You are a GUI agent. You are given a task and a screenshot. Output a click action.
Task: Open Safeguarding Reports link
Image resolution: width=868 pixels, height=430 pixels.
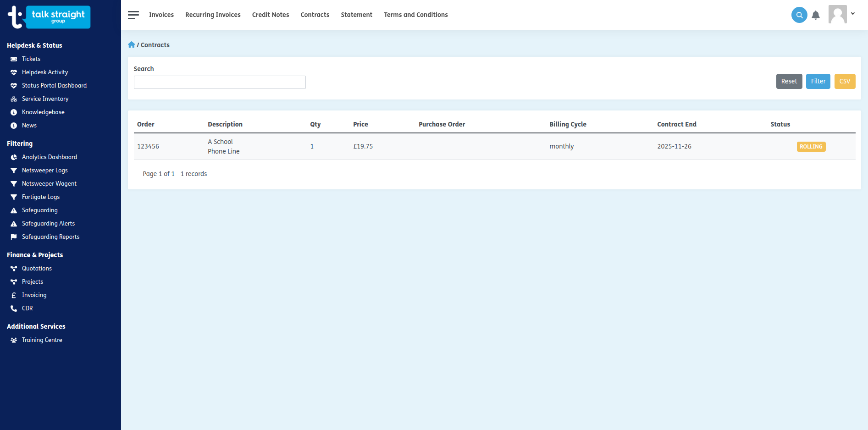51,237
